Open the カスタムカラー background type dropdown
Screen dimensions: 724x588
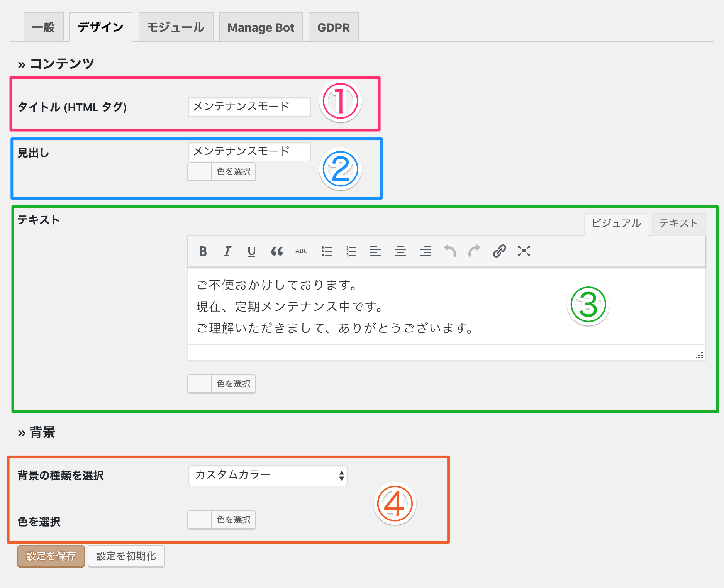coord(268,475)
